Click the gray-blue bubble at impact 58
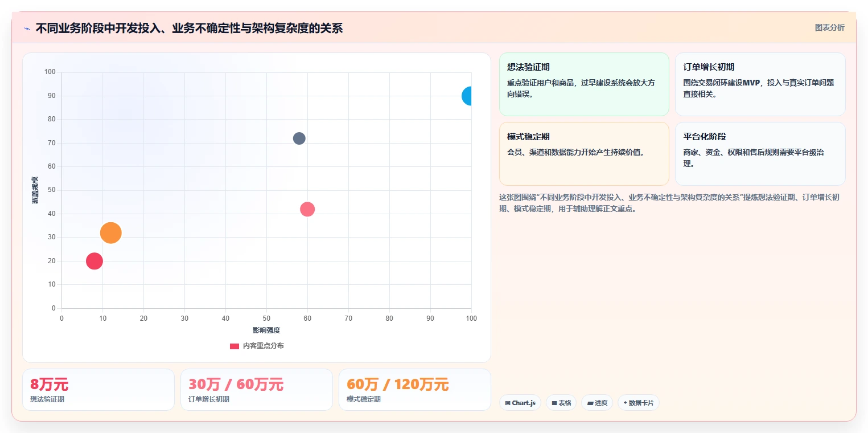The width and height of the screenshot is (868, 433). (x=299, y=138)
